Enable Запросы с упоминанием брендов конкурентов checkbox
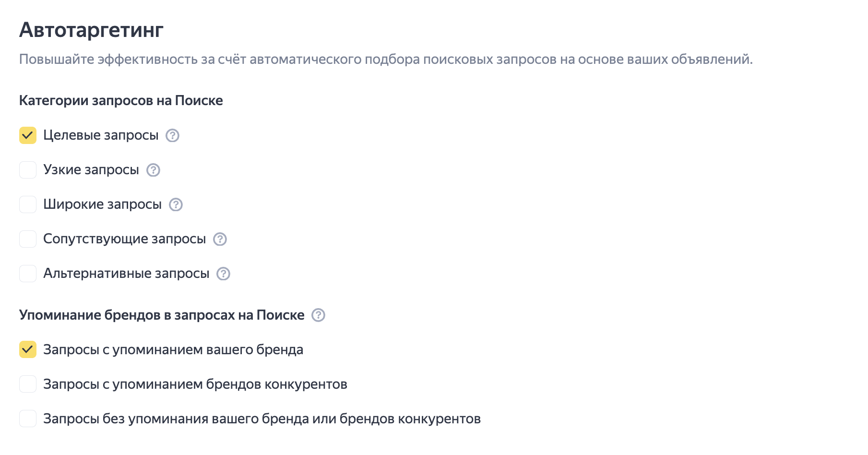868x455 pixels. 28,384
